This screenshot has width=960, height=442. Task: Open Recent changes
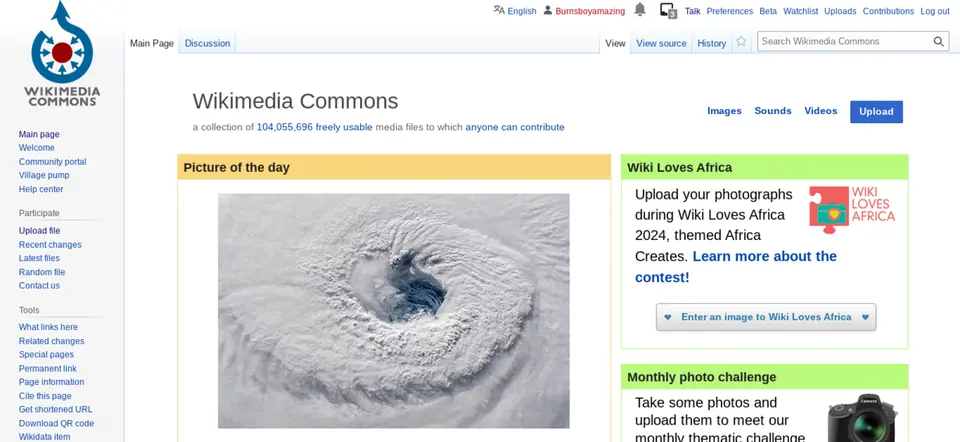pyautogui.click(x=50, y=244)
